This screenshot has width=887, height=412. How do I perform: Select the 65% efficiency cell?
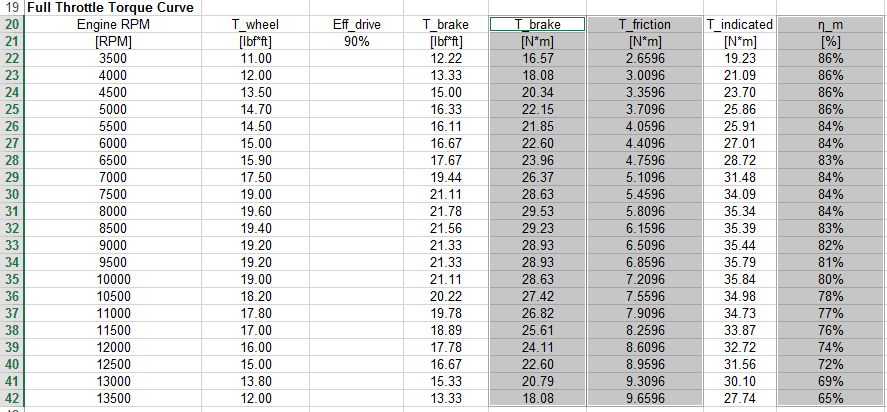pos(832,398)
